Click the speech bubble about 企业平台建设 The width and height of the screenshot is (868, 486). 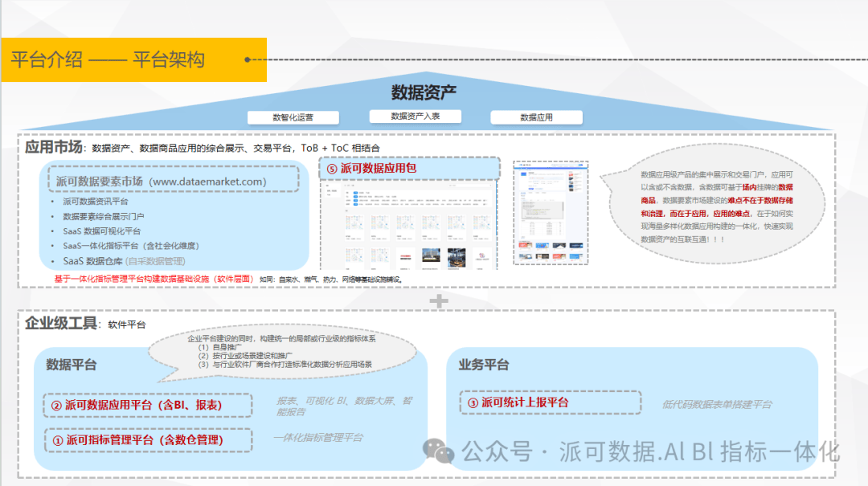[x=282, y=352]
